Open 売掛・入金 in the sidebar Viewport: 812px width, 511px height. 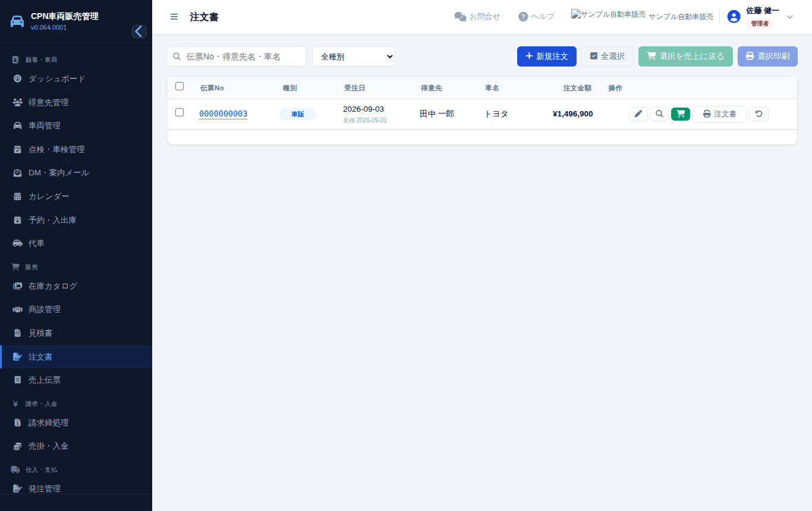(x=76, y=446)
